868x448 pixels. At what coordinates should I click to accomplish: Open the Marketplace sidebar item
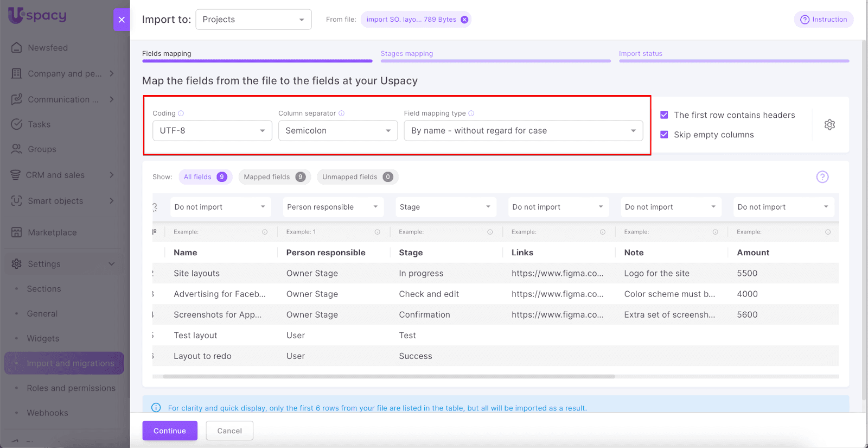(52, 232)
